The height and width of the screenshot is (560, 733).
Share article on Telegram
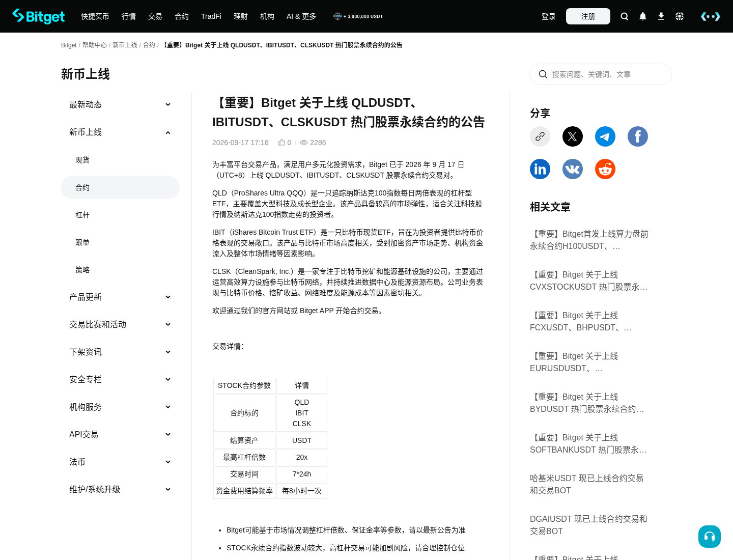(x=605, y=136)
